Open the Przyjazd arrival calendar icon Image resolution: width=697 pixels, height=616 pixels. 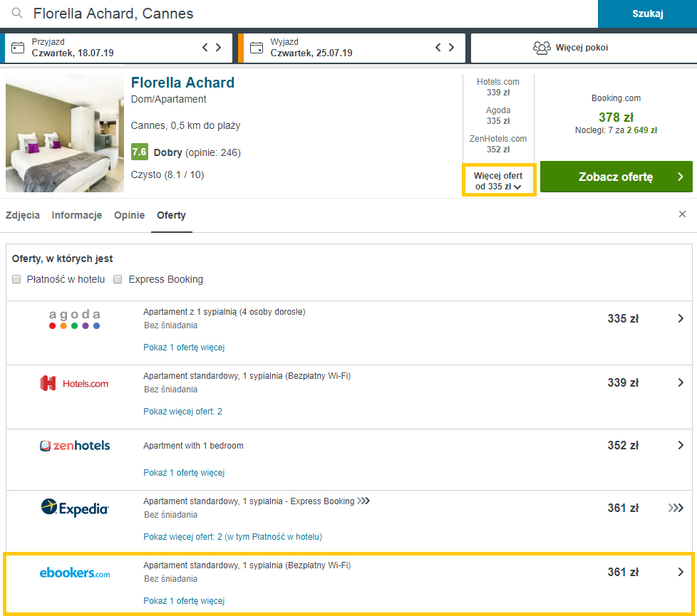tap(18, 48)
